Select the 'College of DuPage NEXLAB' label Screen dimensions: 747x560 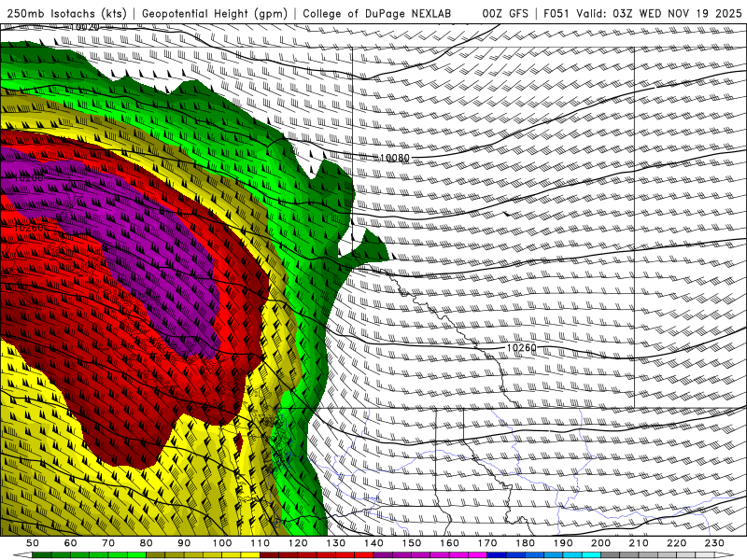point(377,14)
